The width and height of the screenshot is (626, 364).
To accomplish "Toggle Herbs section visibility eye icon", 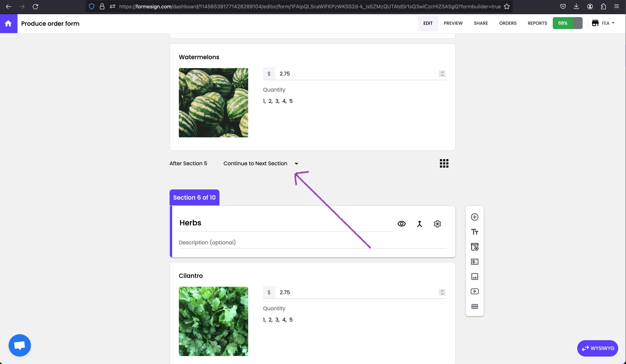I will (401, 224).
